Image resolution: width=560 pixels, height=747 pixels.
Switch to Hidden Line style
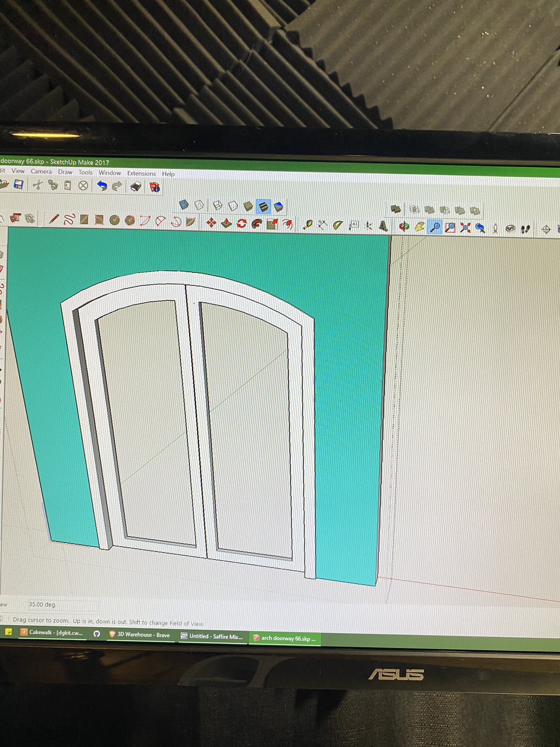coord(233,206)
